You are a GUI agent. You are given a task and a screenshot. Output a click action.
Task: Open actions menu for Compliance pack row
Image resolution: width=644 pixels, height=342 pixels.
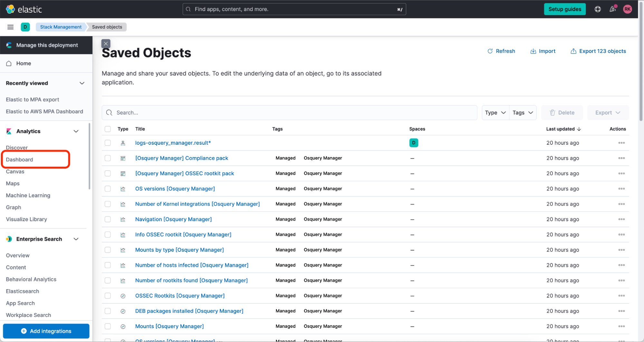click(621, 158)
